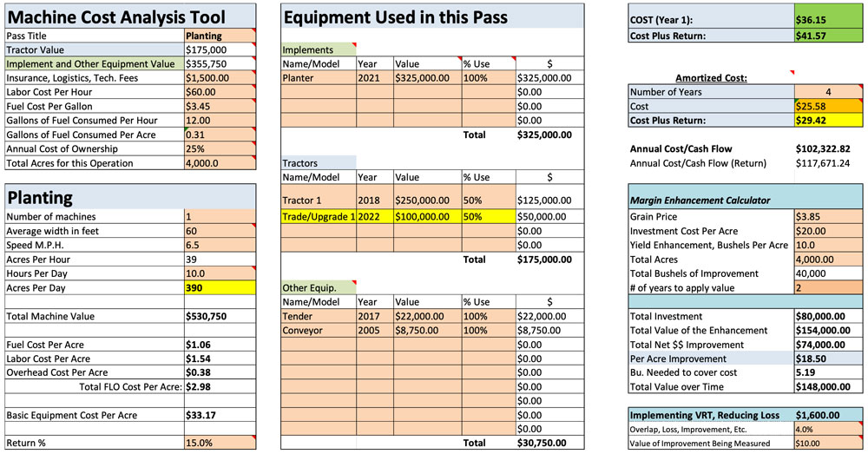Click the yellow Trade/Upgrade 1 cell
This screenshot has height=454, width=868.
pos(318,216)
